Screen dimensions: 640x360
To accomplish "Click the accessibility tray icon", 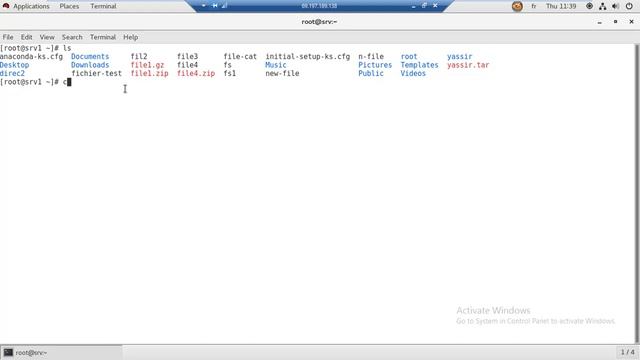I will 589,6.
